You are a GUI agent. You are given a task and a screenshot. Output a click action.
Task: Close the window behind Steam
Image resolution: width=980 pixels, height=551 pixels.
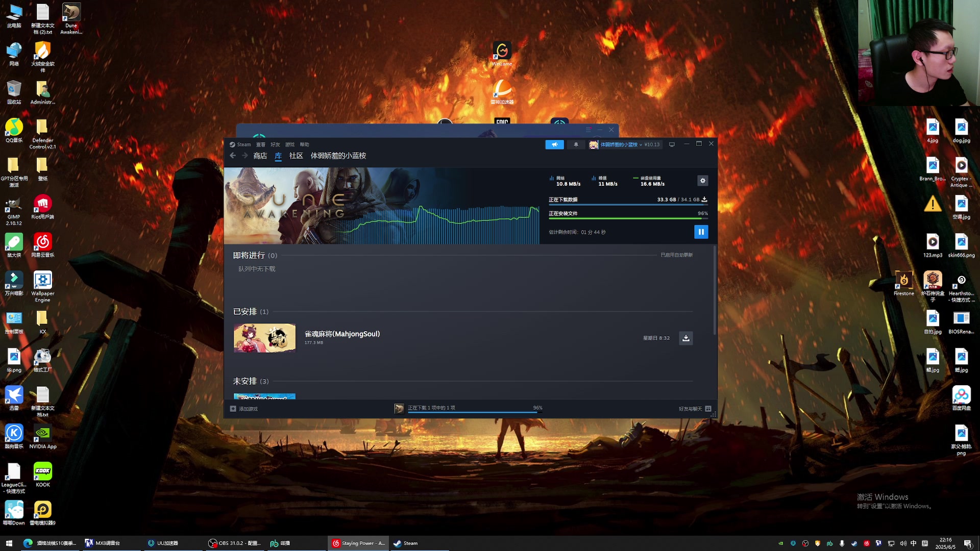click(x=611, y=130)
